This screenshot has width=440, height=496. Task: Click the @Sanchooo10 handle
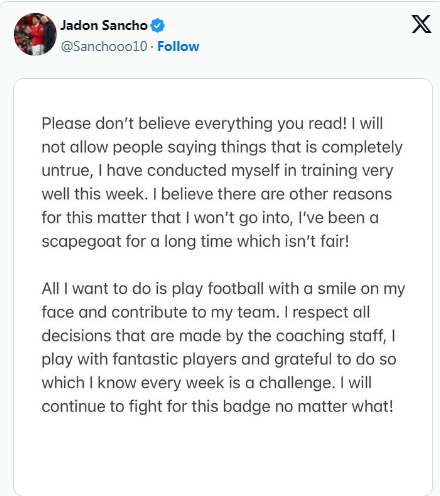[x=104, y=46]
